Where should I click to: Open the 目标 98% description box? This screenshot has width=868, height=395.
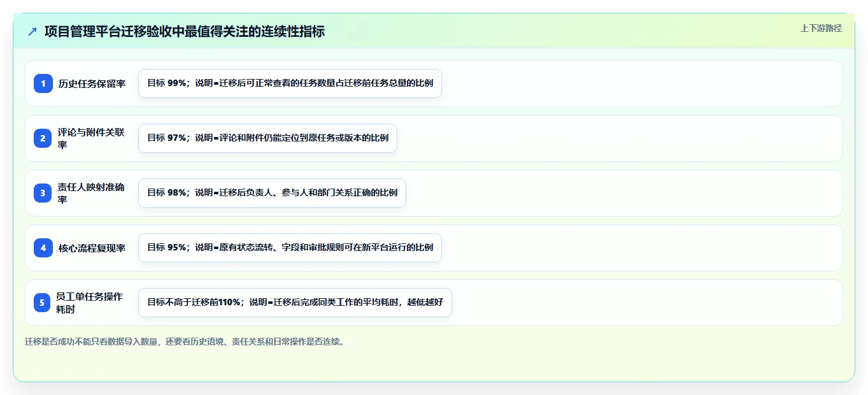[x=272, y=193]
